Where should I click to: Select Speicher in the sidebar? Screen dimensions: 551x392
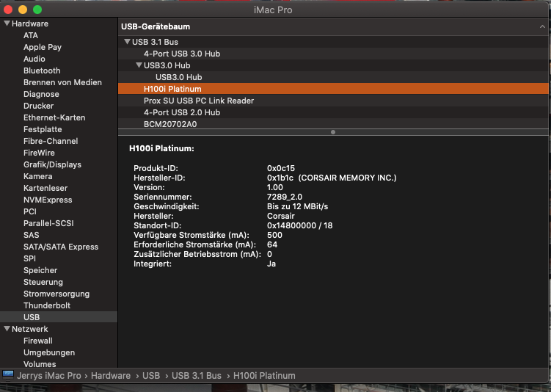[40, 270]
